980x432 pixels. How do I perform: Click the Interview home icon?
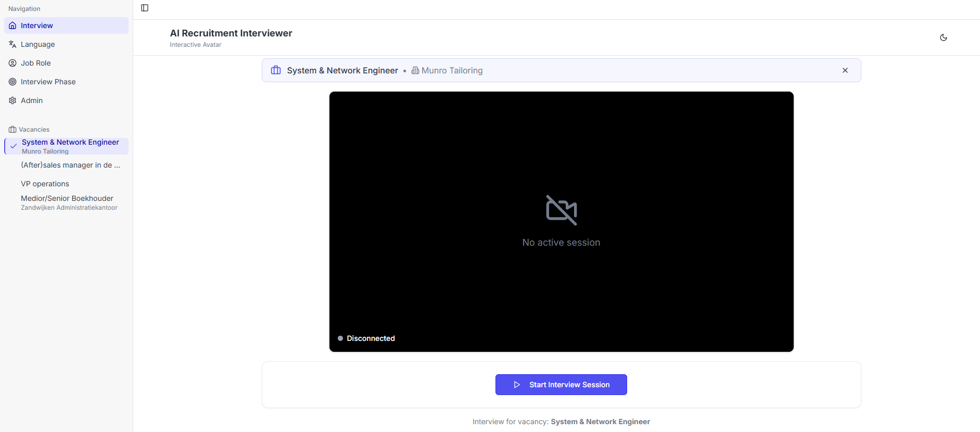[12, 26]
